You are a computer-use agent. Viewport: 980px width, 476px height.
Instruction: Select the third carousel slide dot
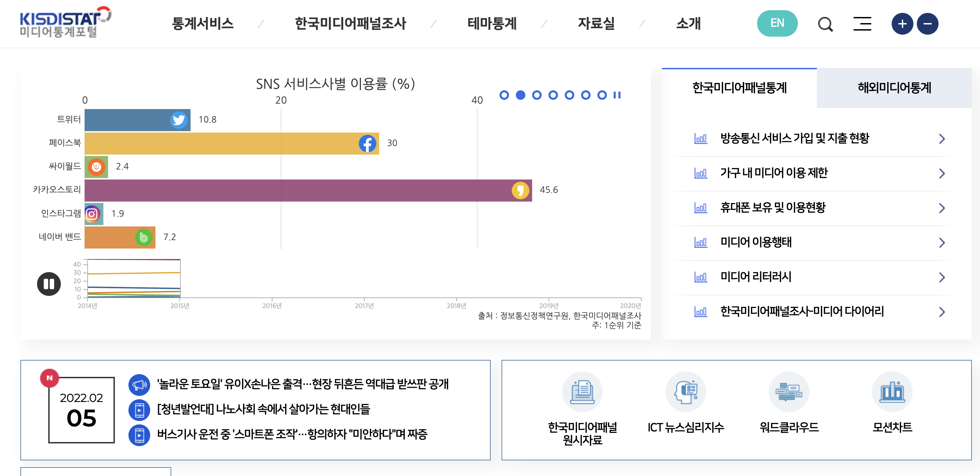537,95
